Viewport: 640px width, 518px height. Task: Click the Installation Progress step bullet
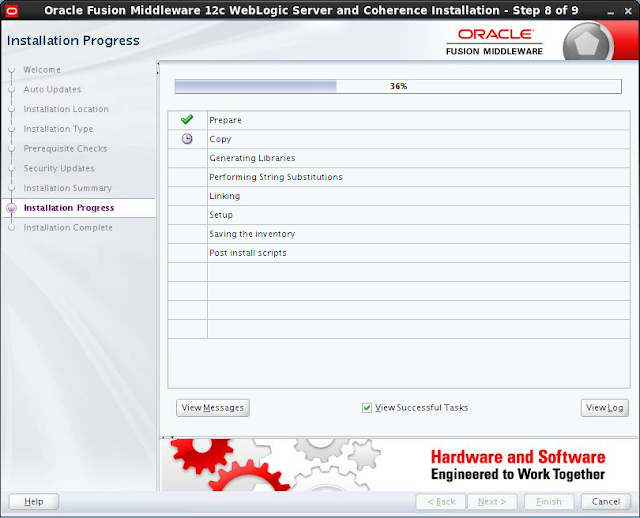click(x=11, y=208)
